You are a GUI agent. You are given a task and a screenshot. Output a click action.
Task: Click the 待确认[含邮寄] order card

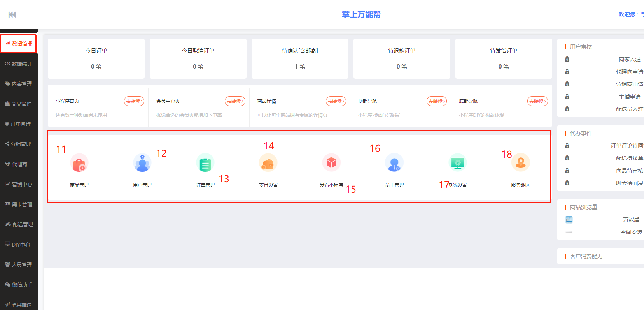(300, 58)
